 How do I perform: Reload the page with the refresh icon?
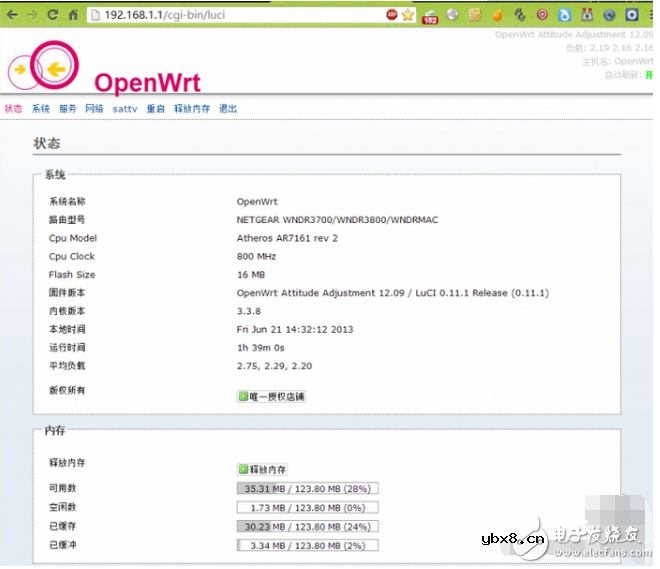coord(52,16)
